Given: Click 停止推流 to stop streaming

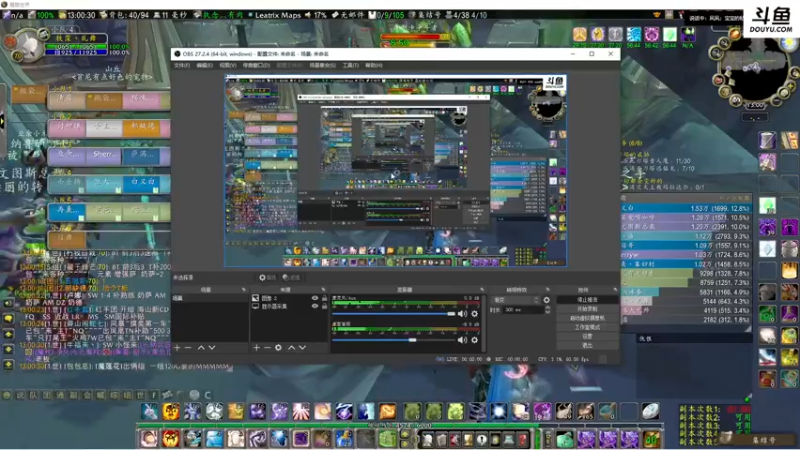Looking at the screenshot, I should [x=587, y=299].
